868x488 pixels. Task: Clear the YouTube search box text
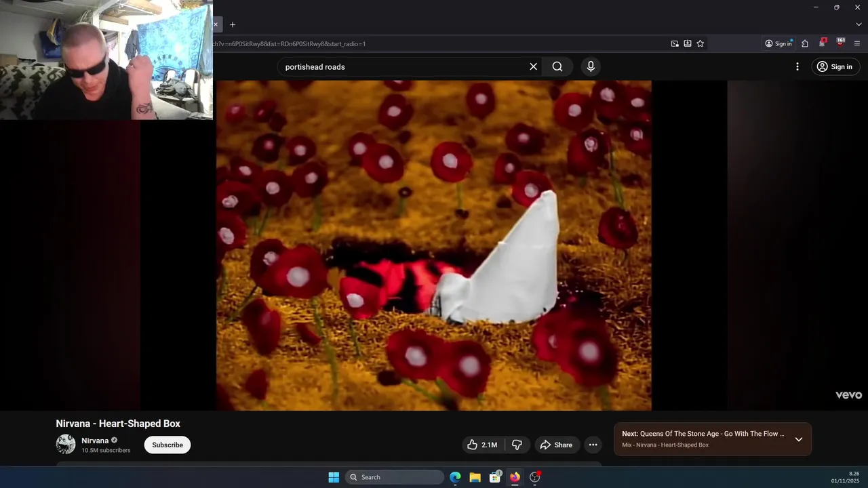[x=533, y=66]
